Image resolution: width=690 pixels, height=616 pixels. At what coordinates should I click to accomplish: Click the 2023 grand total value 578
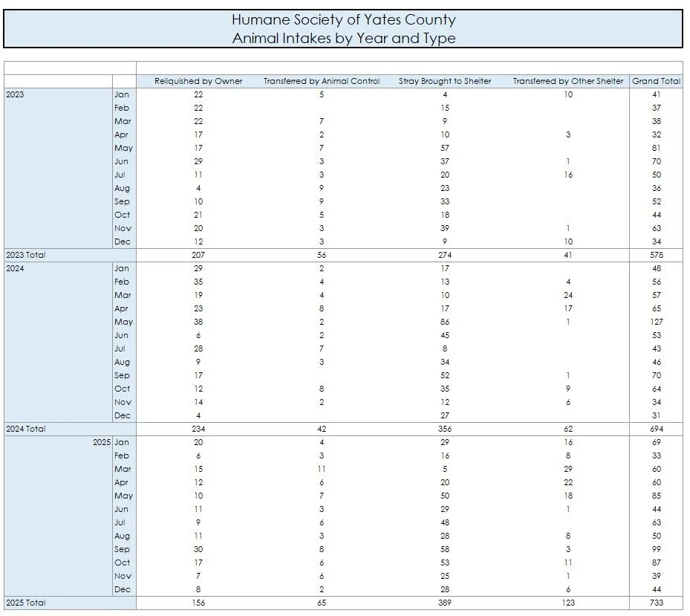coord(656,255)
